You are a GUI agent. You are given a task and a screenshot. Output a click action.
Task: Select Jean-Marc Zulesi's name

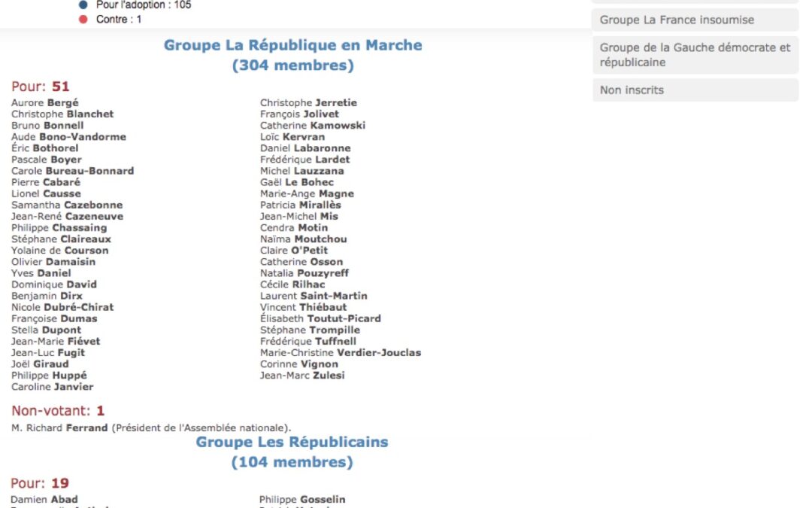coord(302,376)
